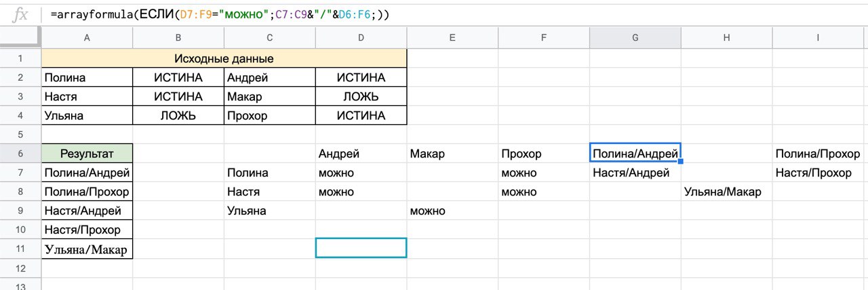Select column A header
The height and width of the screenshot is (290, 868).
(87, 38)
